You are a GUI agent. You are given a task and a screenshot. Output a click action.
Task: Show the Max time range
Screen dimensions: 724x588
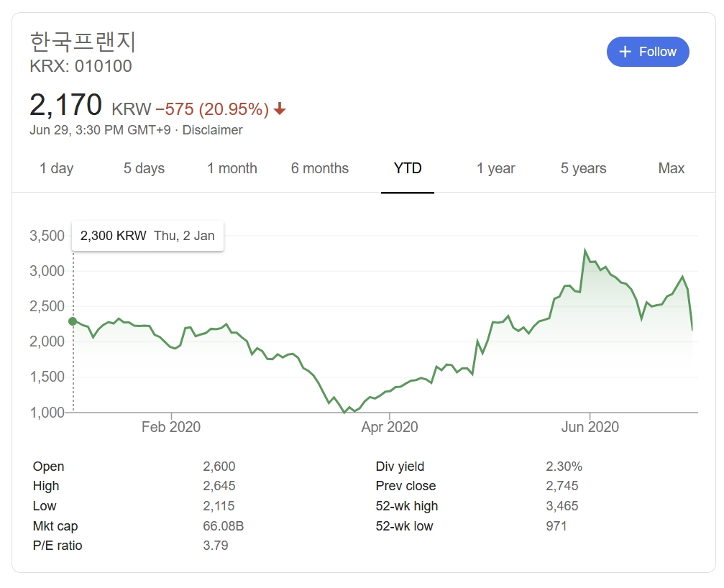point(671,168)
